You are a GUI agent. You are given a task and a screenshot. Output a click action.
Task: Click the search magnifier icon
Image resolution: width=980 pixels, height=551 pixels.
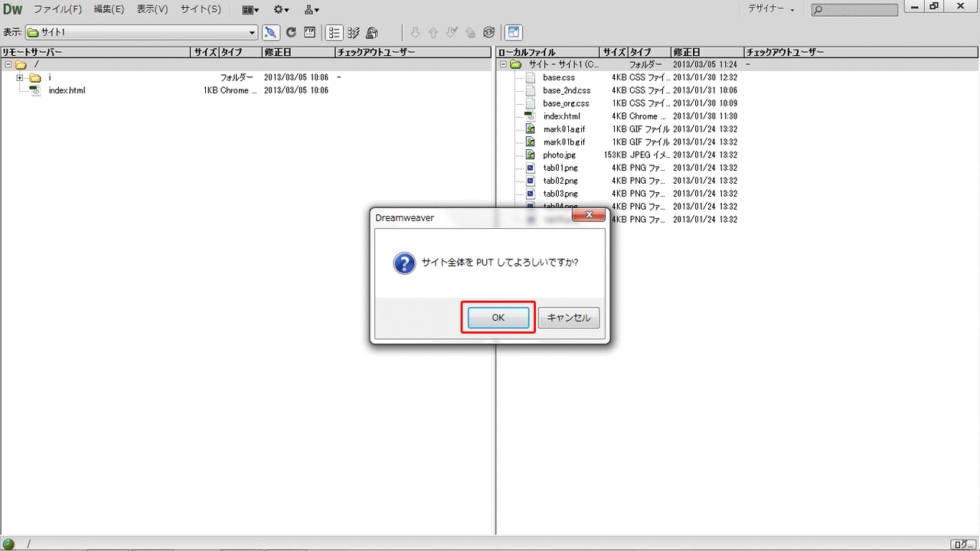[x=818, y=10]
